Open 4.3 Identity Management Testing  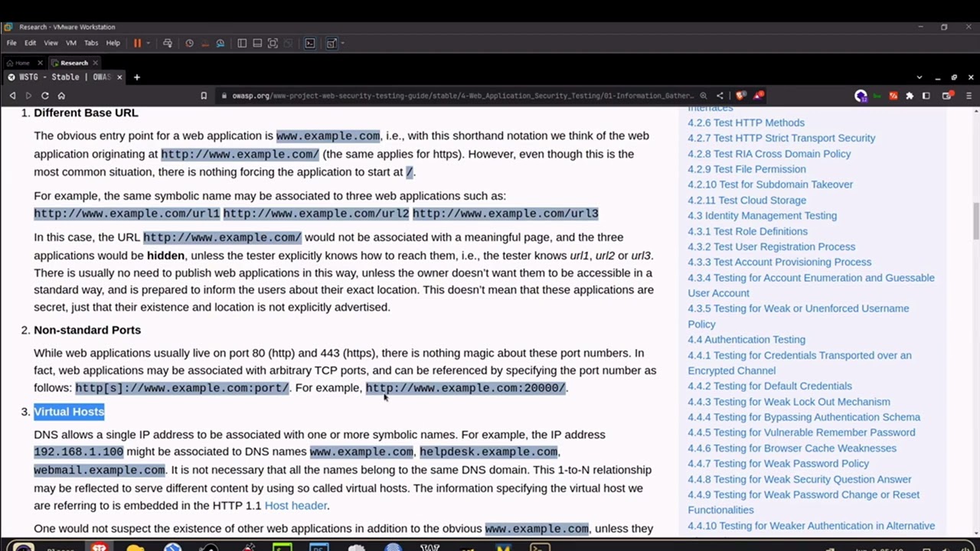click(762, 216)
